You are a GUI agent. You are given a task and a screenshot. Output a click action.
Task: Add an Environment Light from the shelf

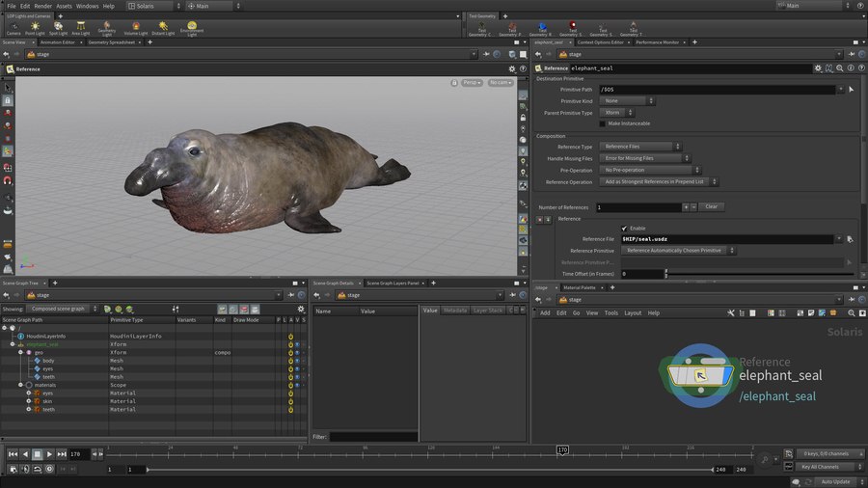pyautogui.click(x=192, y=29)
